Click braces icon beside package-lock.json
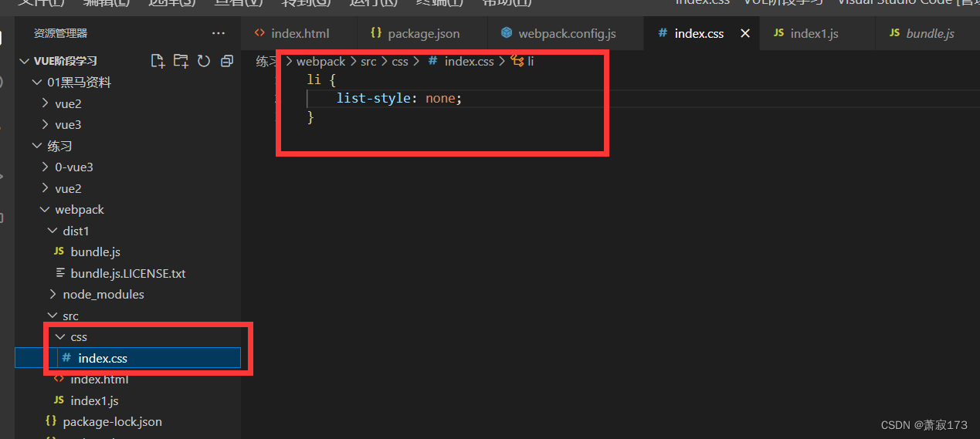Image resolution: width=980 pixels, height=439 pixels. click(x=51, y=422)
